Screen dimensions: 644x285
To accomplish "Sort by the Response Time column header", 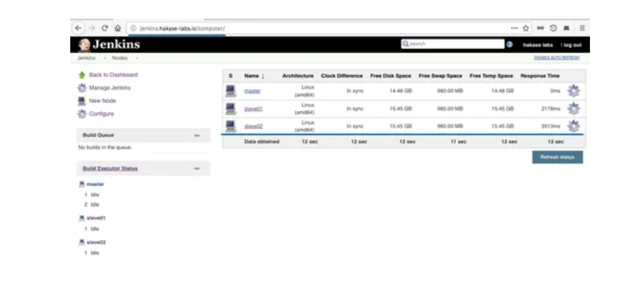I will [540, 76].
